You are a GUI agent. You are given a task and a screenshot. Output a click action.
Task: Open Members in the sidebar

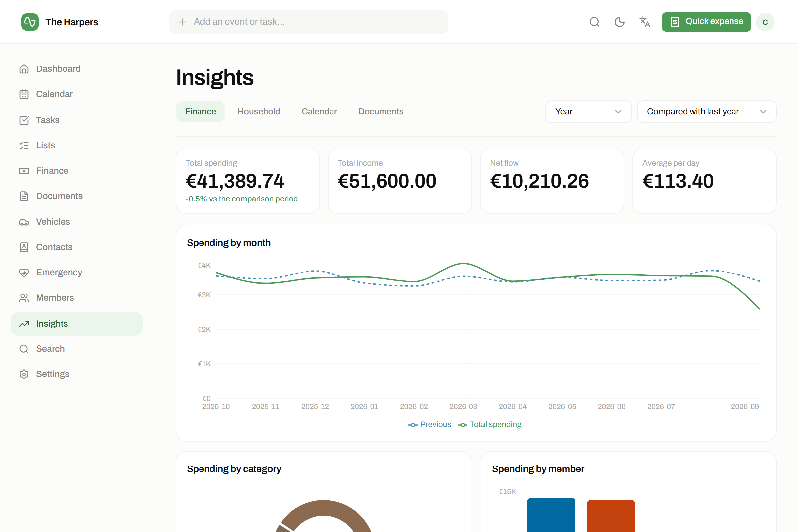pyautogui.click(x=77, y=298)
